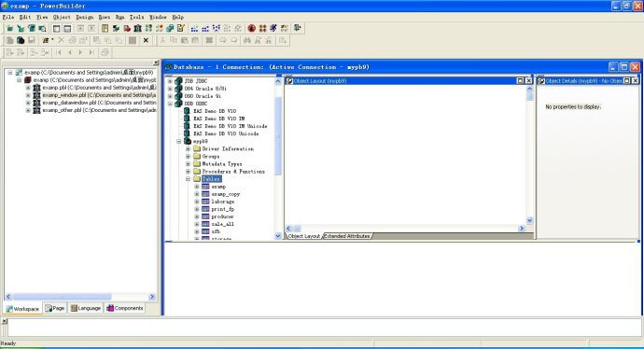Select the producer table
The image size is (644, 349).
point(223,216)
